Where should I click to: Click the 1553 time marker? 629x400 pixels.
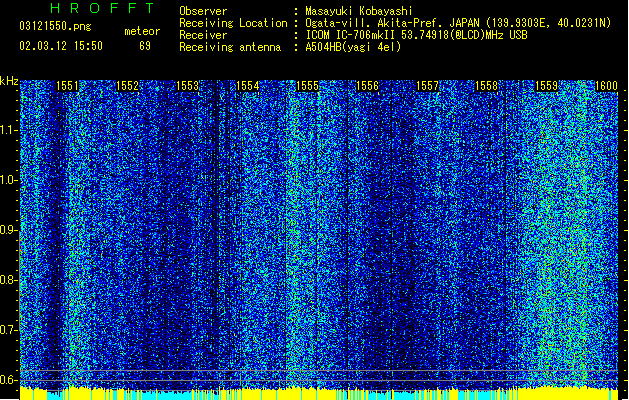tap(187, 86)
